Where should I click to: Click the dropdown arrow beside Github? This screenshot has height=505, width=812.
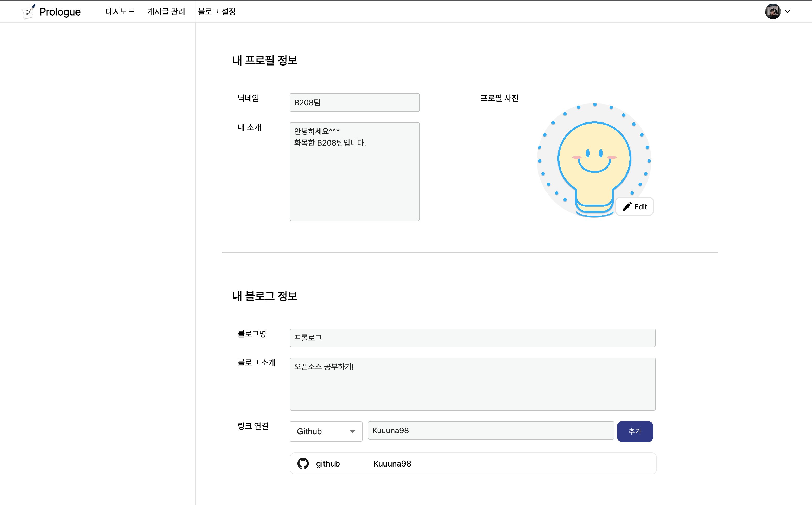[352, 431]
